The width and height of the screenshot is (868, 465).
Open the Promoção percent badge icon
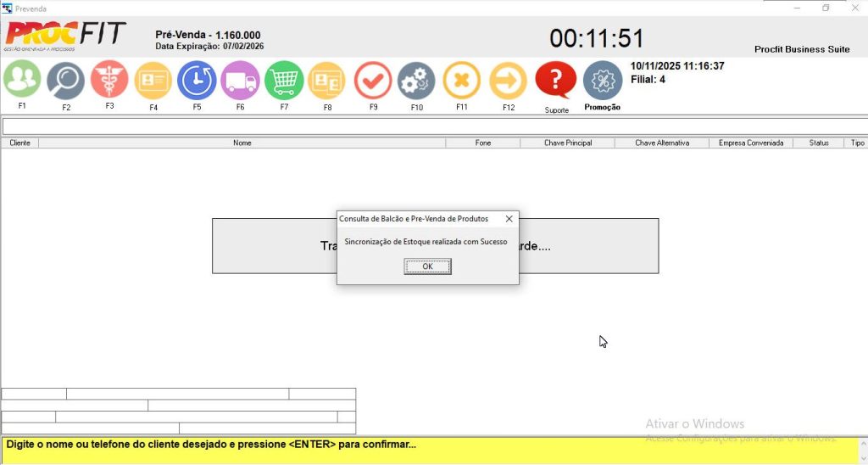point(602,81)
